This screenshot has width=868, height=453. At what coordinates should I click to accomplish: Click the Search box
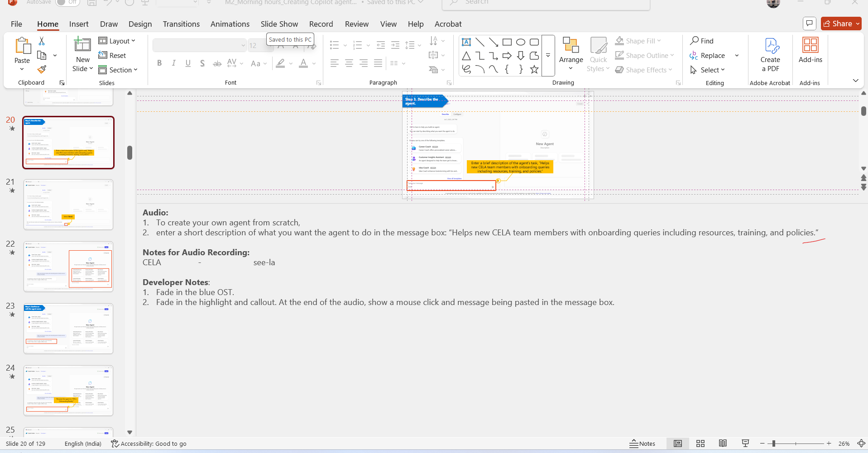click(x=546, y=3)
